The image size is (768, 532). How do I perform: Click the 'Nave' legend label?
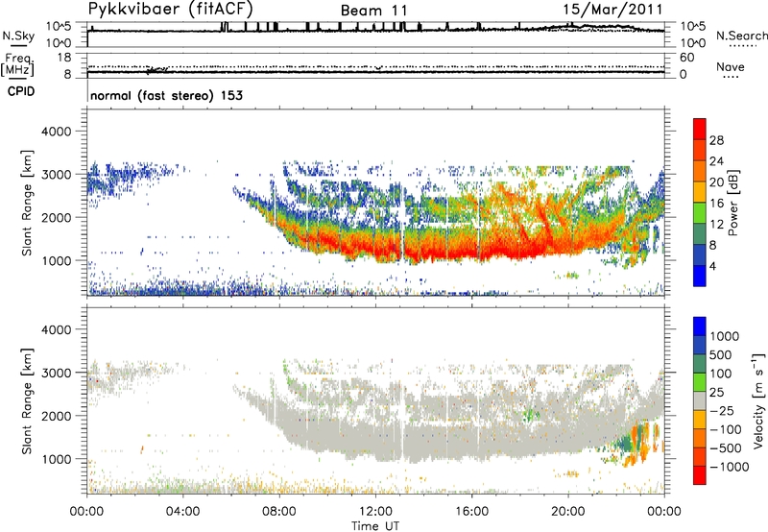point(731,66)
